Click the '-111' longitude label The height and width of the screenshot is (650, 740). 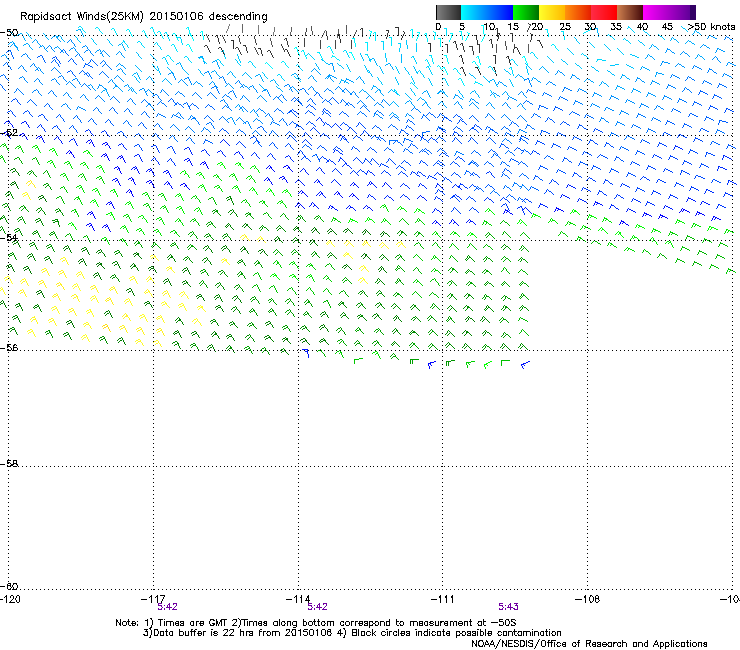(443, 599)
